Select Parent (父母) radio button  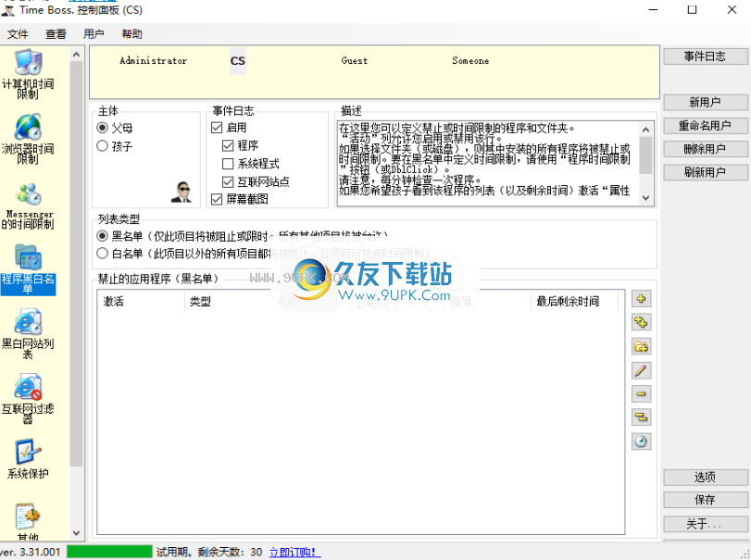102,128
